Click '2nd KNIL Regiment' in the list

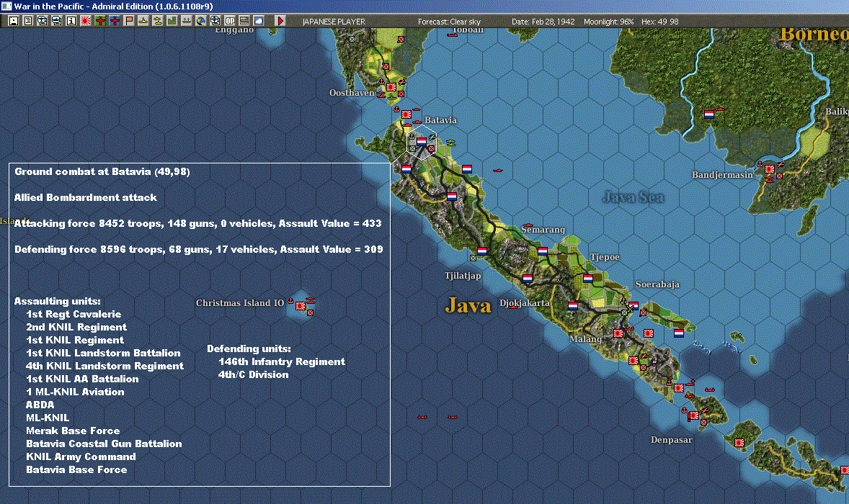(x=76, y=327)
